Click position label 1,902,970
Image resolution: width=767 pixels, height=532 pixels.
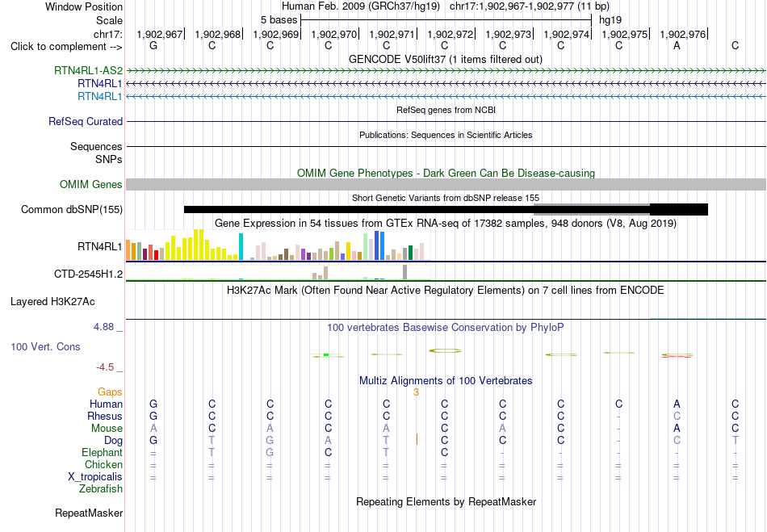(x=334, y=34)
